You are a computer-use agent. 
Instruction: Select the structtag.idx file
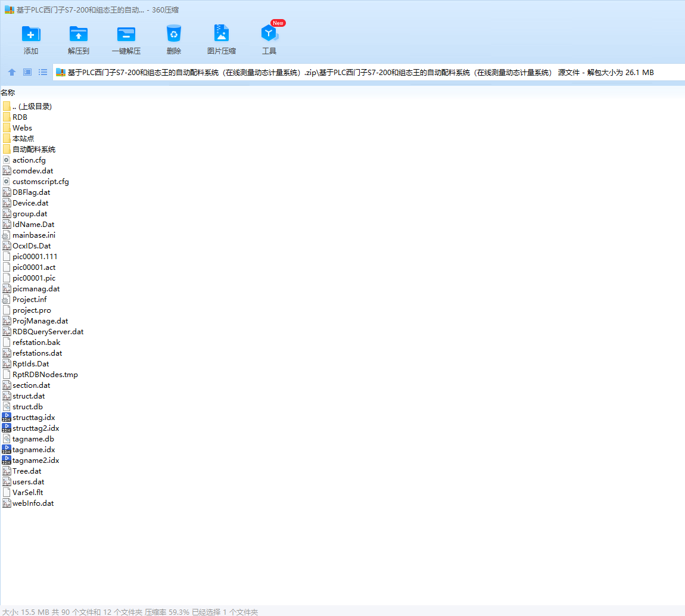29,418
